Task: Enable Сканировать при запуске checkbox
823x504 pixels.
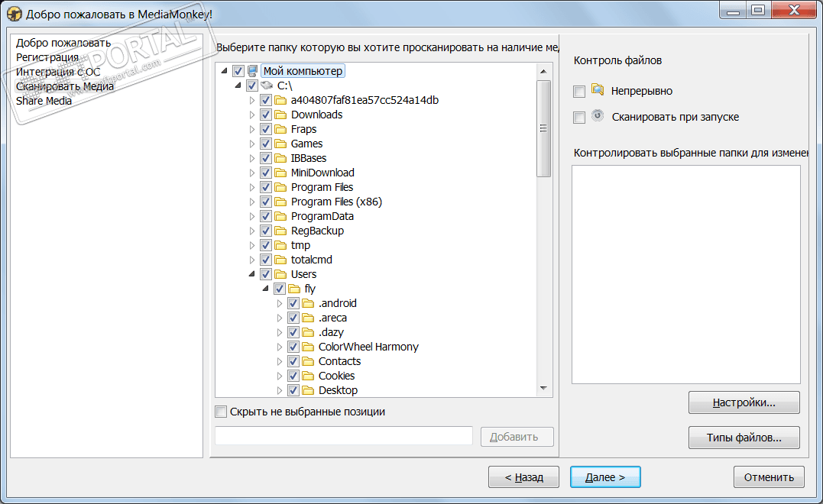Action: [579, 118]
